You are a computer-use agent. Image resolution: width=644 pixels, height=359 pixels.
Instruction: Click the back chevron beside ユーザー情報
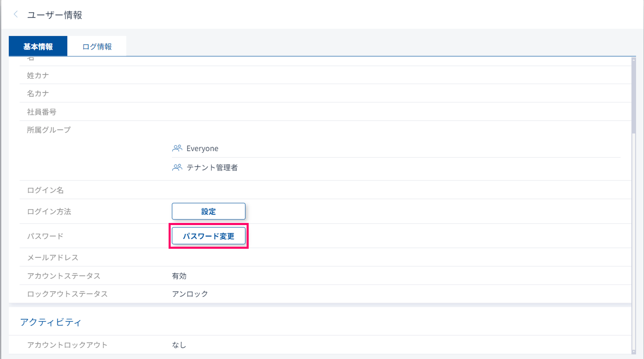[x=16, y=14]
